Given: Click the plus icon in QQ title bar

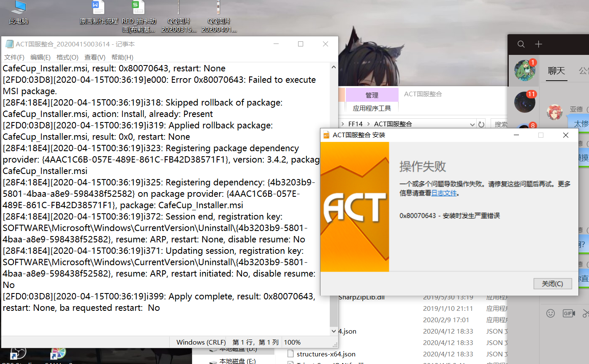Looking at the screenshot, I should (x=538, y=44).
